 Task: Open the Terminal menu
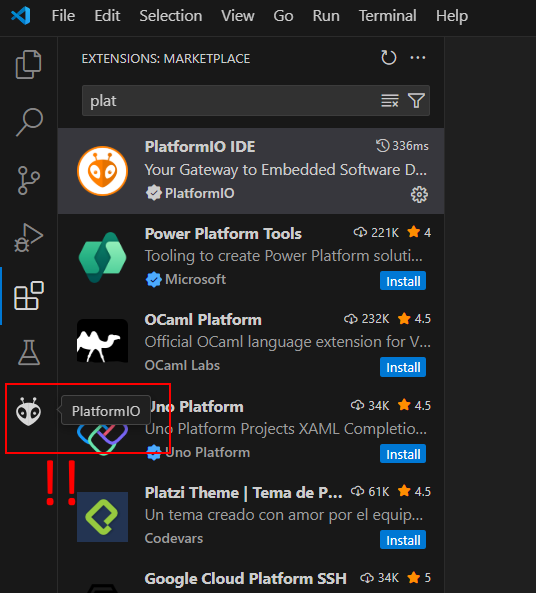(x=387, y=16)
